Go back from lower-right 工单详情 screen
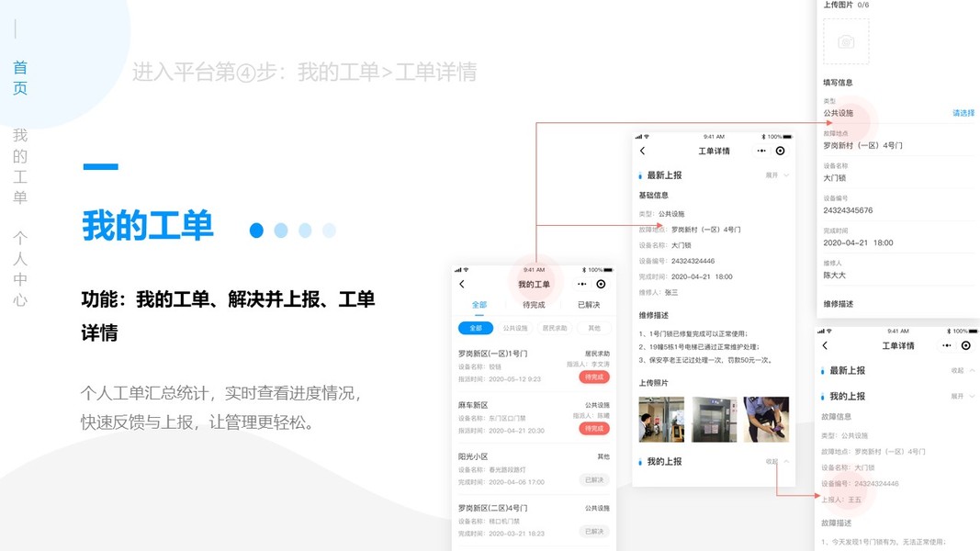This screenshot has height=551, width=980. point(825,345)
